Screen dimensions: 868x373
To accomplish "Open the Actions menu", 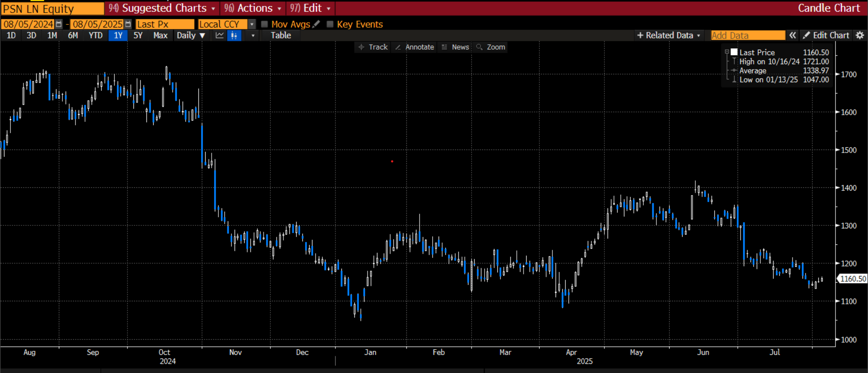I will [253, 8].
